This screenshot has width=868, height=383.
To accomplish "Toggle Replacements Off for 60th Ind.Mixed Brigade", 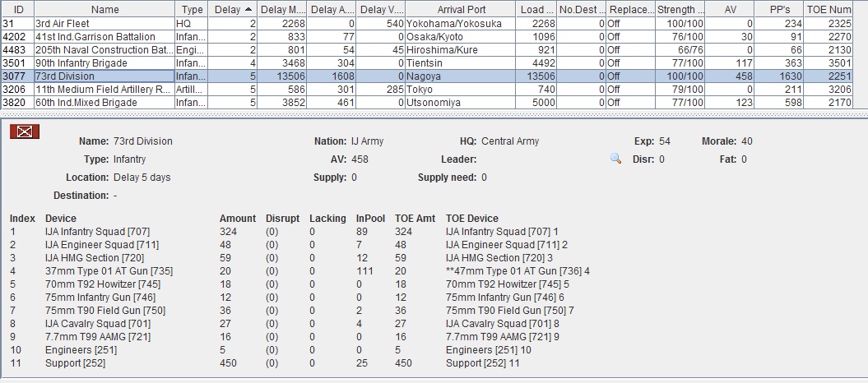I will point(629,102).
